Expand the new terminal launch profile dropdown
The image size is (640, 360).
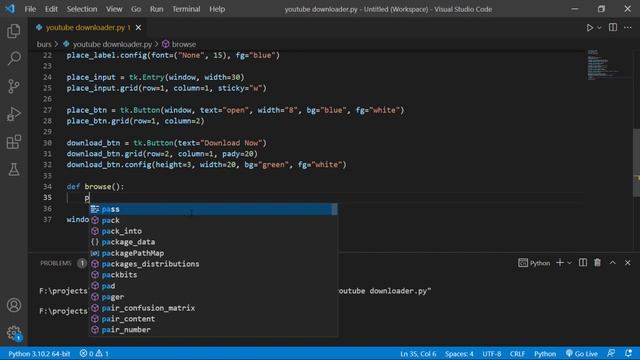[569, 263]
